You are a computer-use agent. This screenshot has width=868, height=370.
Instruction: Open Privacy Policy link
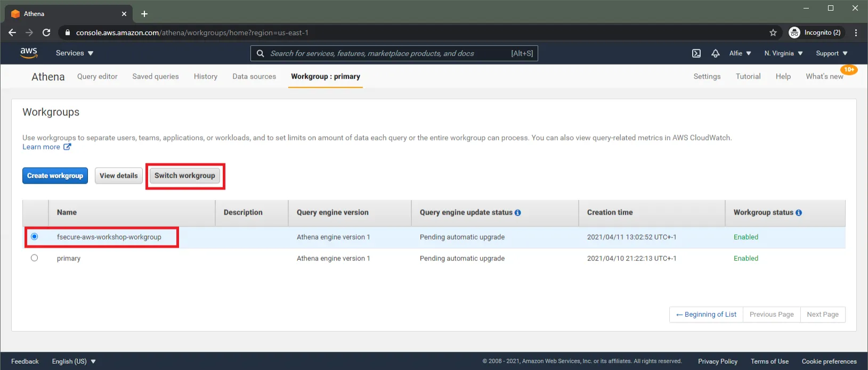(718, 361)
